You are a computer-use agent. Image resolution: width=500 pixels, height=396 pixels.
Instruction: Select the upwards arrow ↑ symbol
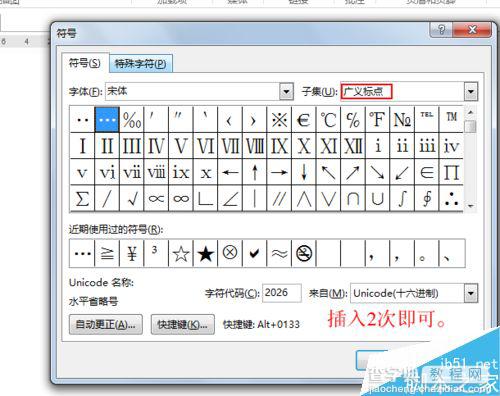point(255,172)
